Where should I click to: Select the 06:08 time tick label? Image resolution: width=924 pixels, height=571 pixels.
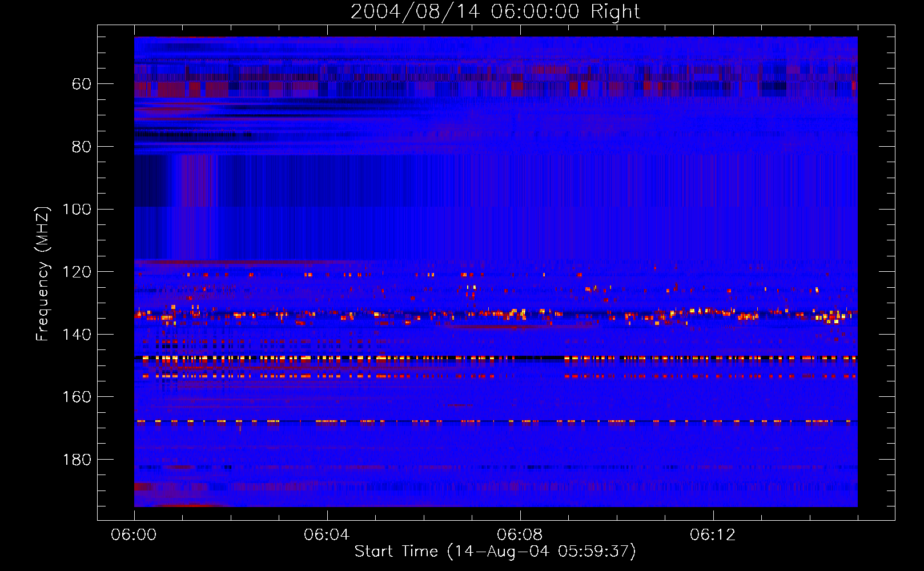(520, 535)
